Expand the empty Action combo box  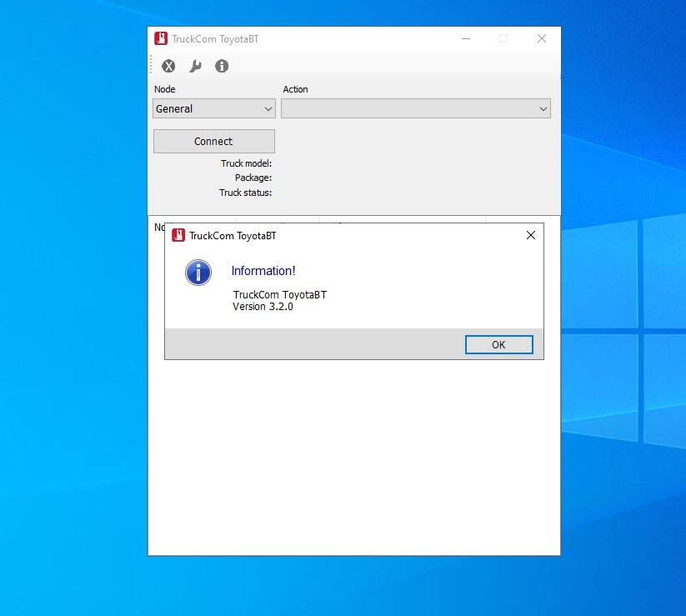click(408, 108)
